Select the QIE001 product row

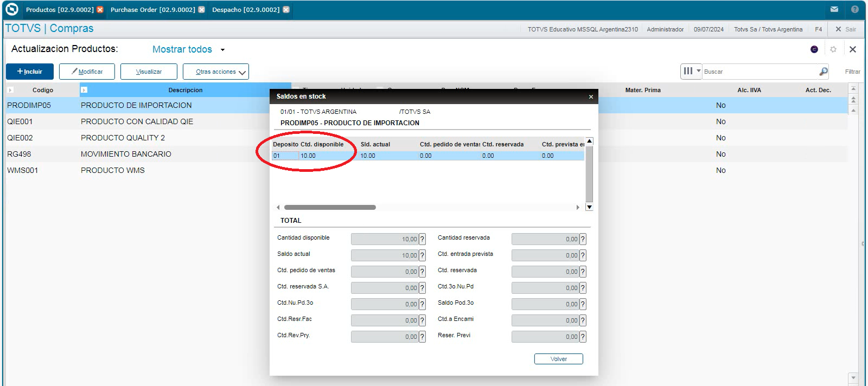coord(138,121)
